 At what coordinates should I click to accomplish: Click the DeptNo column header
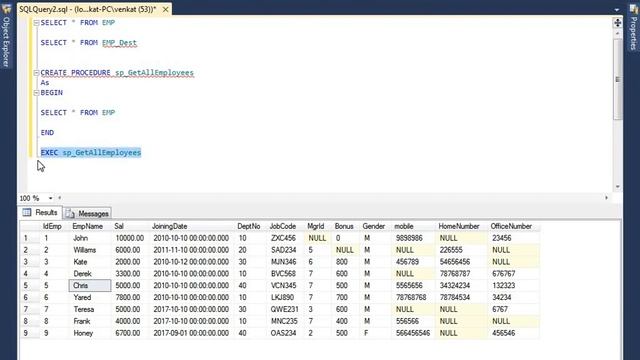(x=251, y=226)
